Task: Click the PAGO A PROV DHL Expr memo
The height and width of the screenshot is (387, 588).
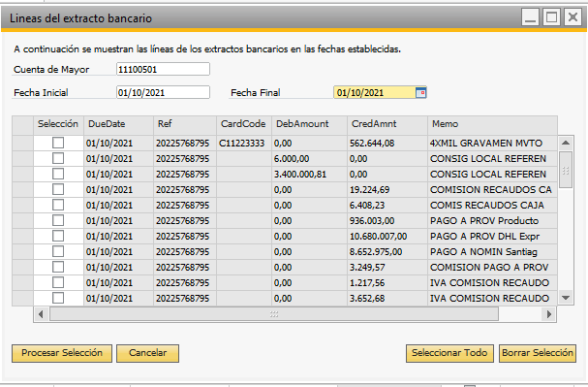Action: coord(492,236)
